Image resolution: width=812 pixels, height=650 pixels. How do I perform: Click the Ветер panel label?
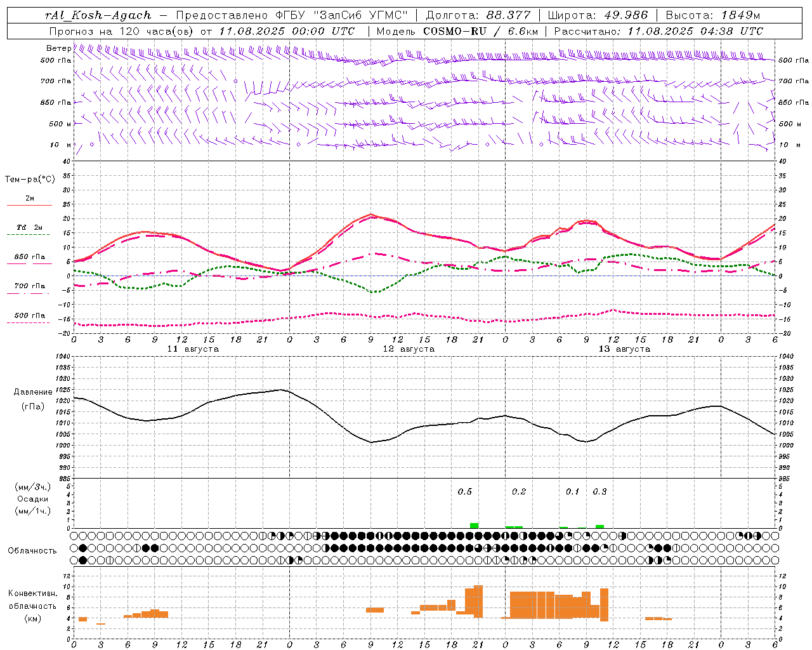58,48
